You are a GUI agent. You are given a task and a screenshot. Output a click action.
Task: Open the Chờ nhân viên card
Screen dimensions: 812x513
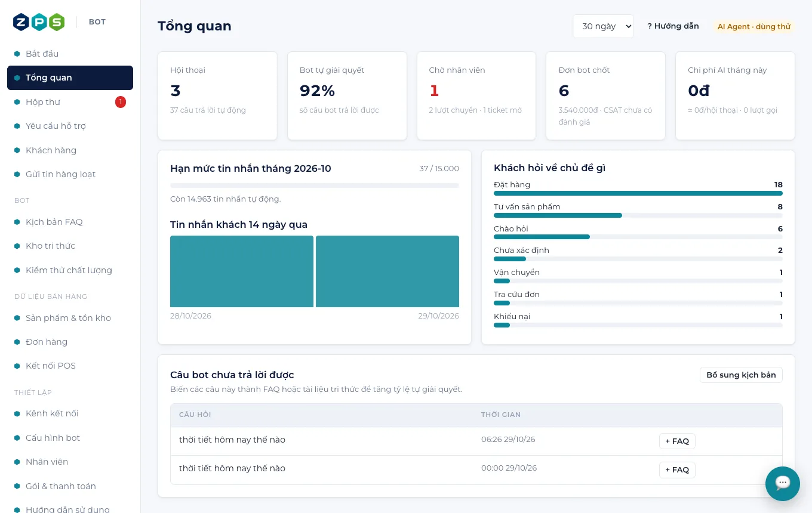tap(476, 96)
